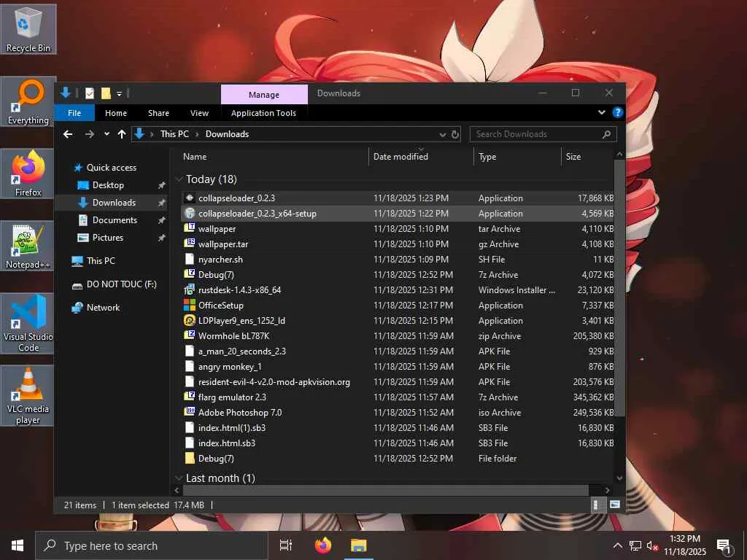Screen dimensions: 747x560
Task: Select the Manage contextual tab
Action: pyautogui.click(x=264, y=94)
